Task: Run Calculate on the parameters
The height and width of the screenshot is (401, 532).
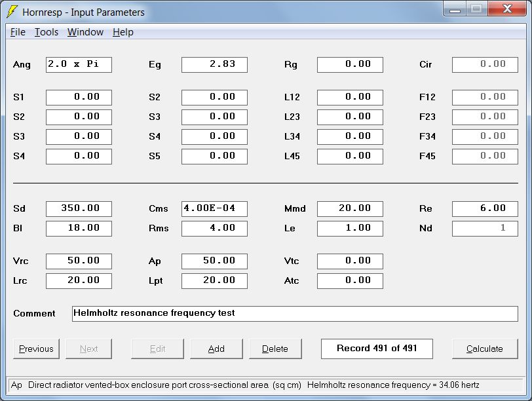Action: click(485, 349)
